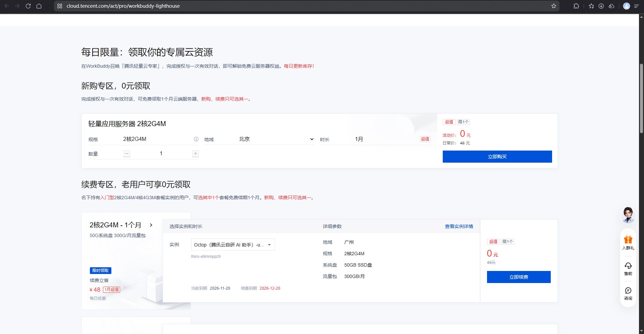
Task: Open the browser extensions menu
Action: click(x=576, y=6)
